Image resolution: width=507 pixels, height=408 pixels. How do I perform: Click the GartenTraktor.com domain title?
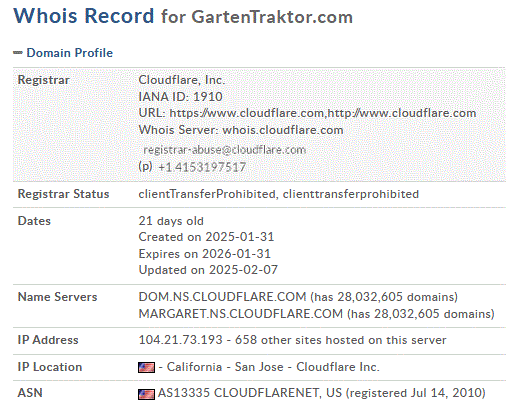point(272,17)
